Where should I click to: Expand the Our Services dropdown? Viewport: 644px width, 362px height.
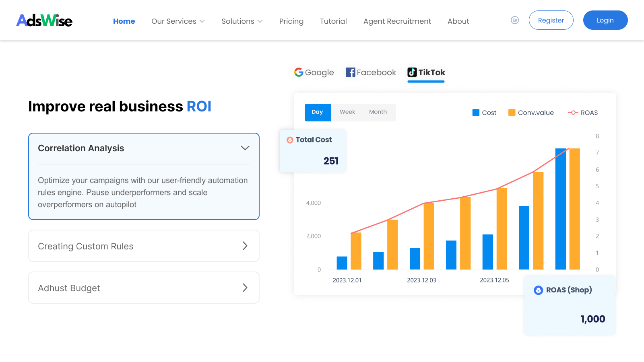click(x=178, y=21)
